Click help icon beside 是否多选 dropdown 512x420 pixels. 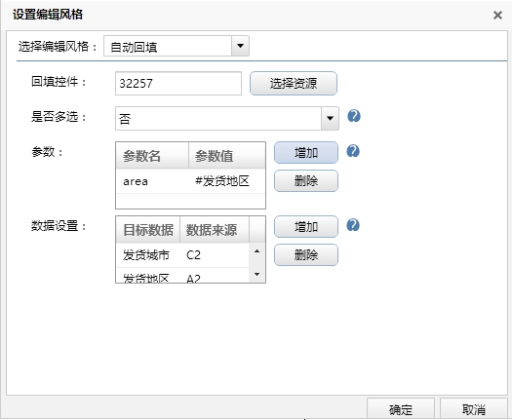[354, 116]
